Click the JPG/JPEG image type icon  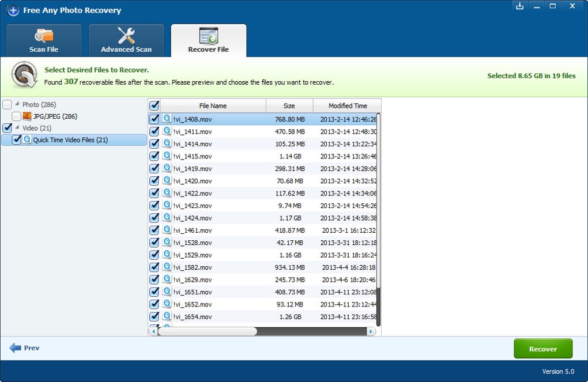click(27, 116)
